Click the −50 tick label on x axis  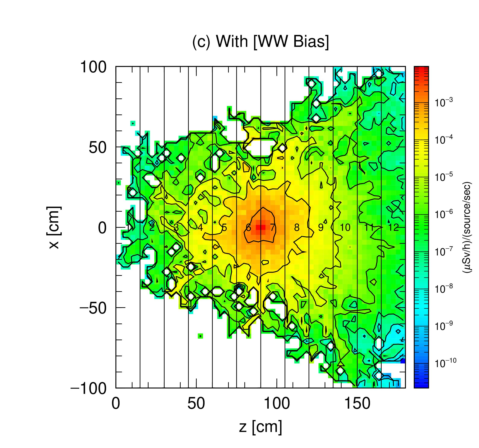click(93, 308)
